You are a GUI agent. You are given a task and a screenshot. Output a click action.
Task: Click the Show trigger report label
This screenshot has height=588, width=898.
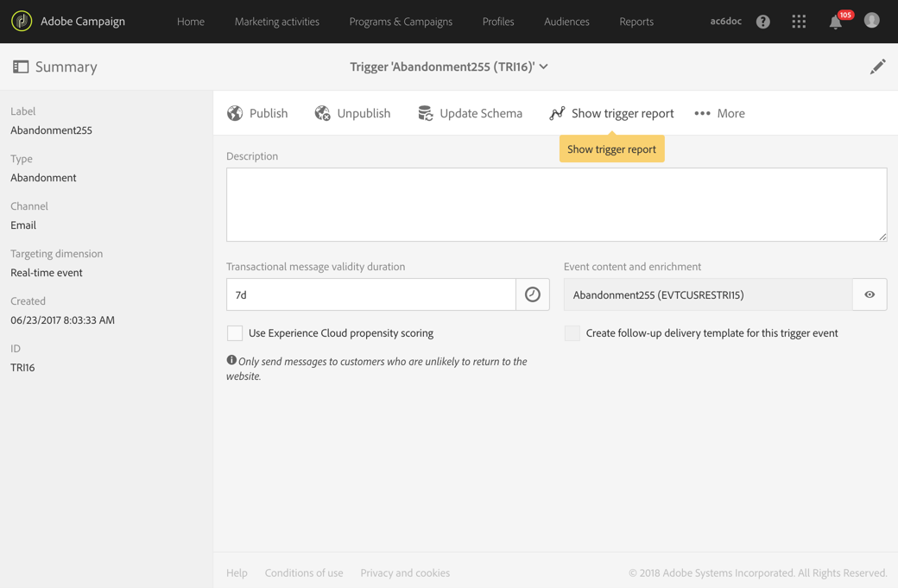point(623,113)
